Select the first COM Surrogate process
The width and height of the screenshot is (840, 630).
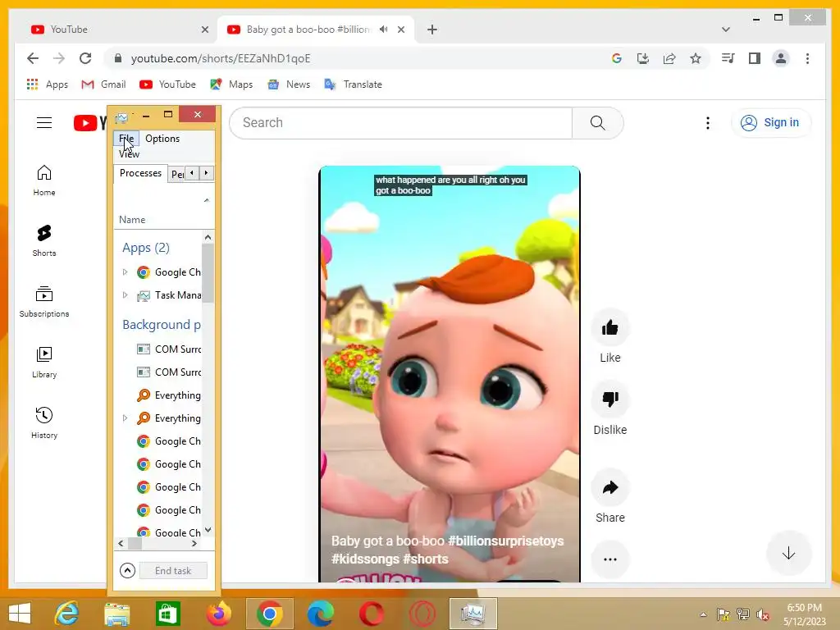coord(158,349)
